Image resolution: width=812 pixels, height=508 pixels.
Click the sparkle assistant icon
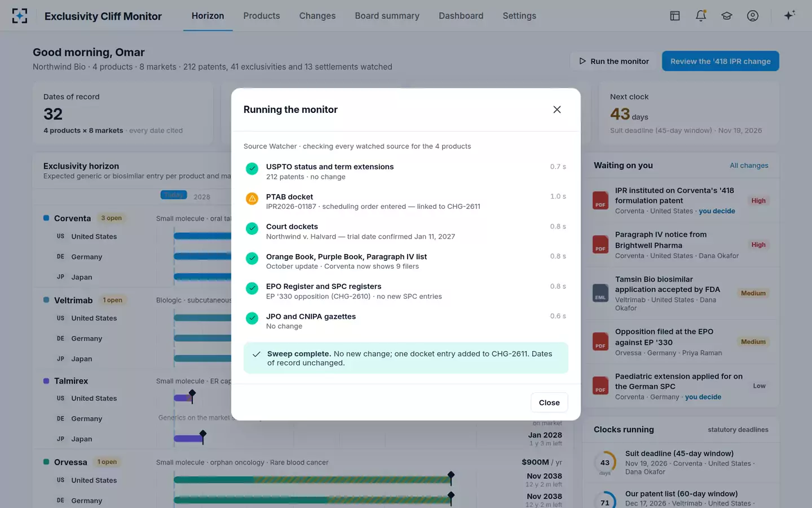[x=789, y=15]
